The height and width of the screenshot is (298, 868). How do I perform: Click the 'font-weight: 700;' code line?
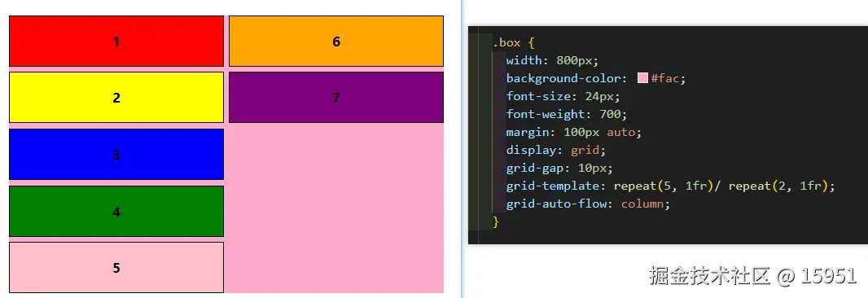tap(567, 115)
